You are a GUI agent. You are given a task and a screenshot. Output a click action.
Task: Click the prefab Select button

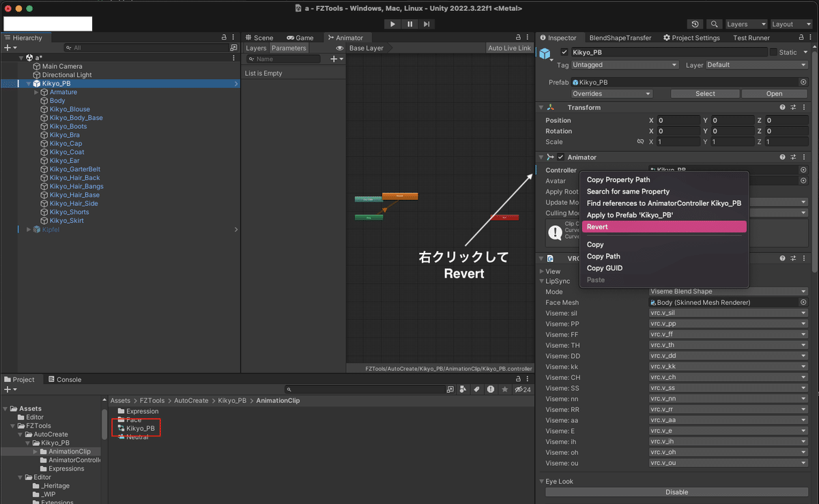point(705,93)
